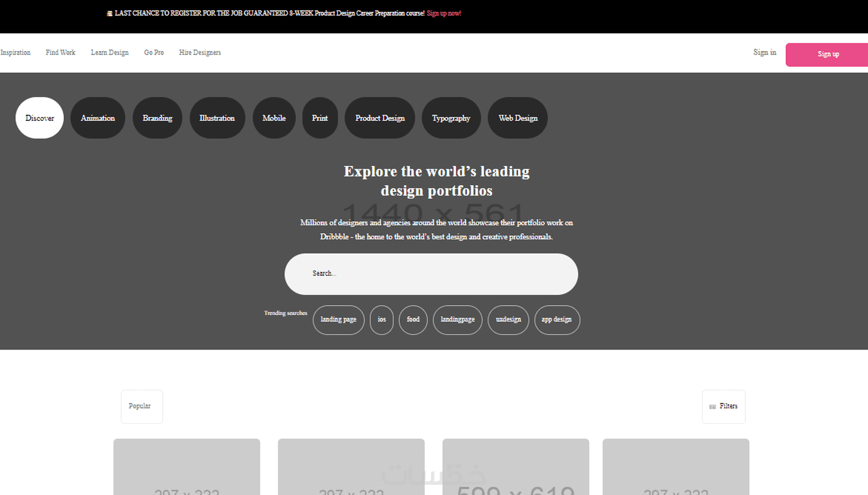This screenshot has width=868, height=495.
Task: Open the Learn Design menu item
Action: point(110,53)
